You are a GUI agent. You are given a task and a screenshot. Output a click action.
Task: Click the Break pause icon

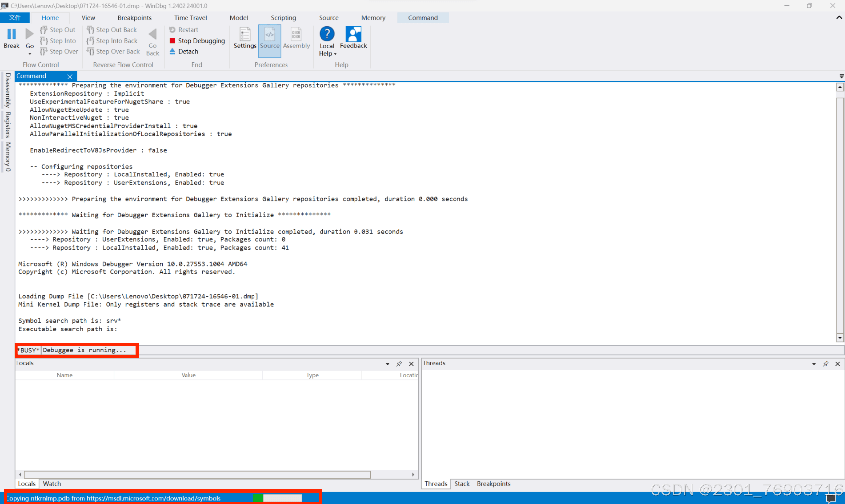coord(11,34)
